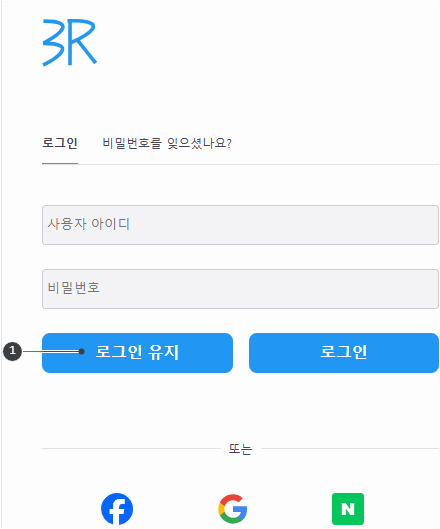Toggle the 로그인 유지 stay signed in option
This screenshot has width=440, height=529.
point(137,353)
